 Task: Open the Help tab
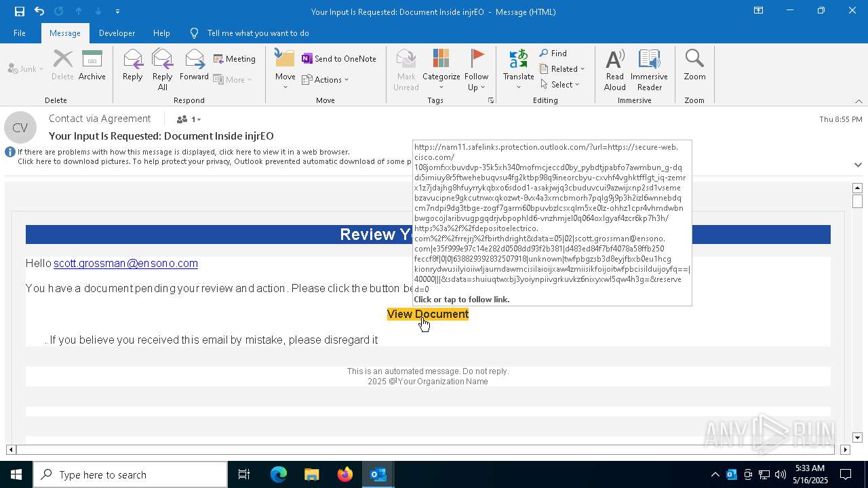(161, 33)
